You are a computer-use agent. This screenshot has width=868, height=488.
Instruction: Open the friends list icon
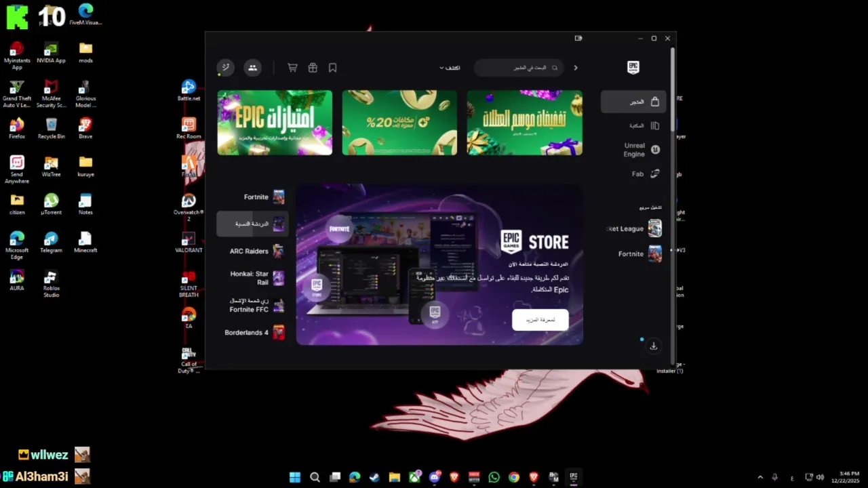point(252,68)
